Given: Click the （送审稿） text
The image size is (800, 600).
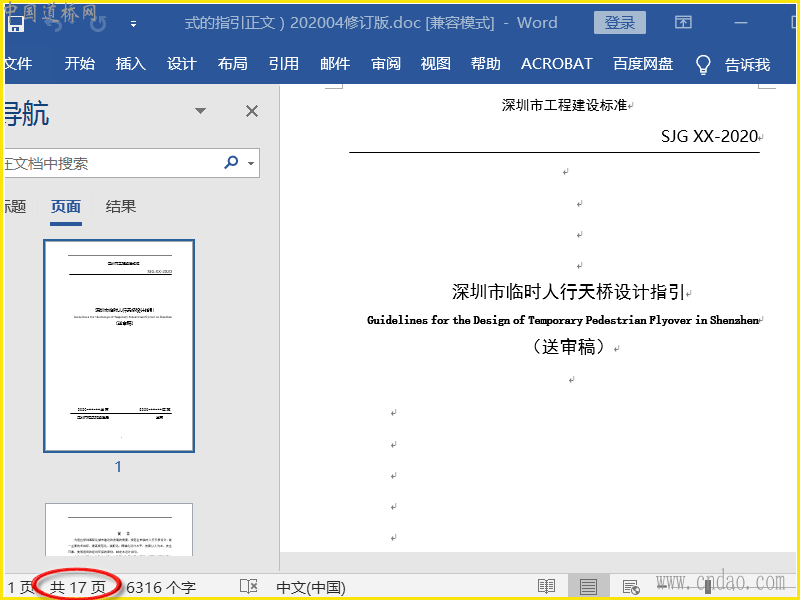Looking at the screenshot, I should tap(568, 347).
